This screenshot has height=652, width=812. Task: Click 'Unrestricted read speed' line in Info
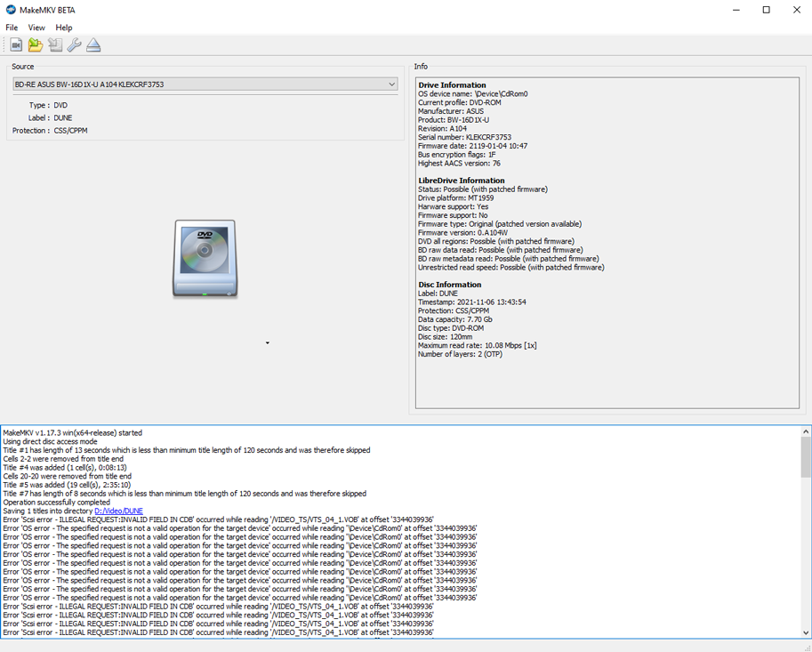pos(511,267)
